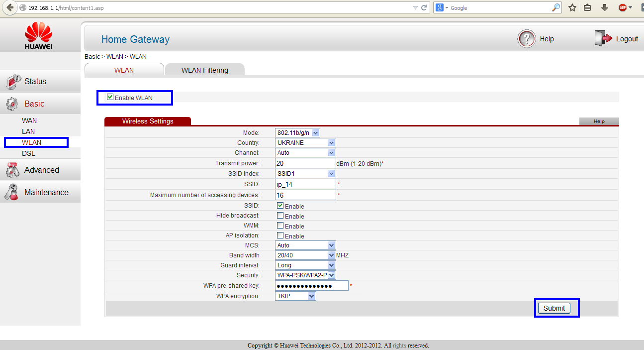
Task: Open the Security dropdown
Action: pyautogui.click(x=305, y=275)
